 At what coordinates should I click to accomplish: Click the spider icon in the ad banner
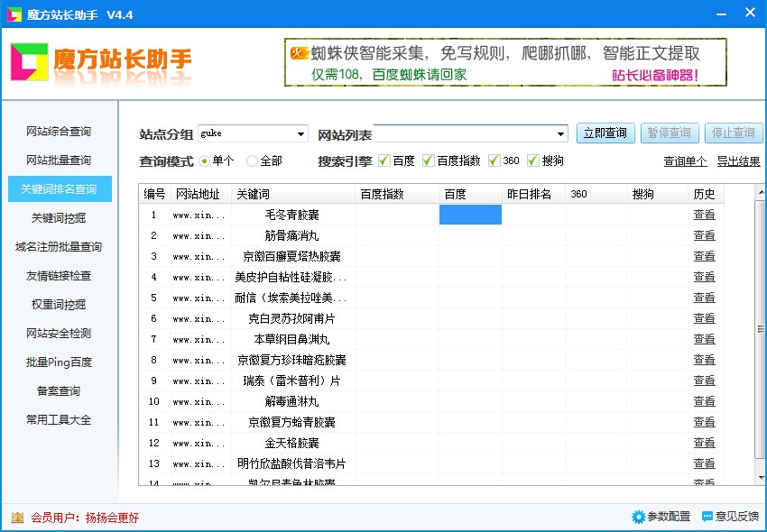(x=298, y=54)
